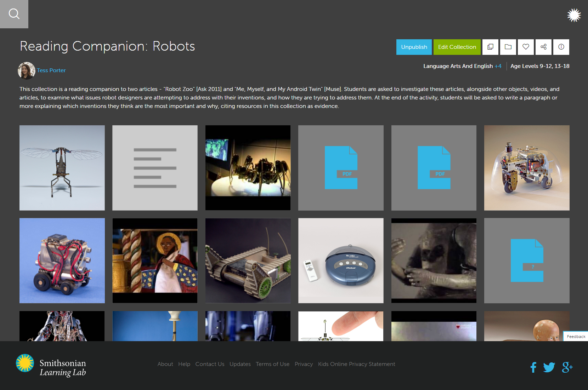View collection info using the info icon
Screen dimensions: 588x390
pos(561,47)
